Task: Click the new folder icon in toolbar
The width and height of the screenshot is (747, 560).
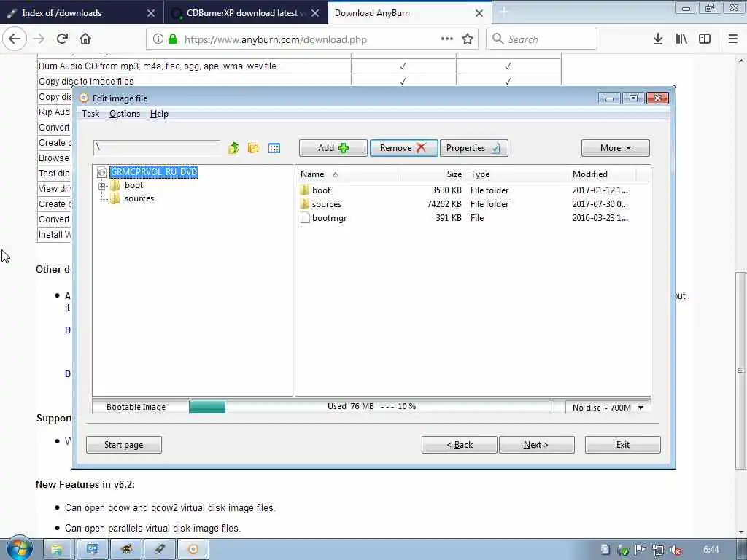Action: [x=253, y=148]
